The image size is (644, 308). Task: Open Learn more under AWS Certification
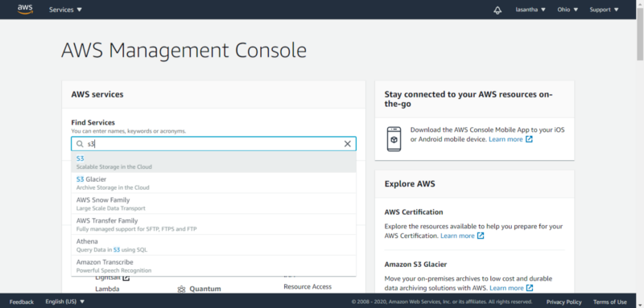pos(457,236)
